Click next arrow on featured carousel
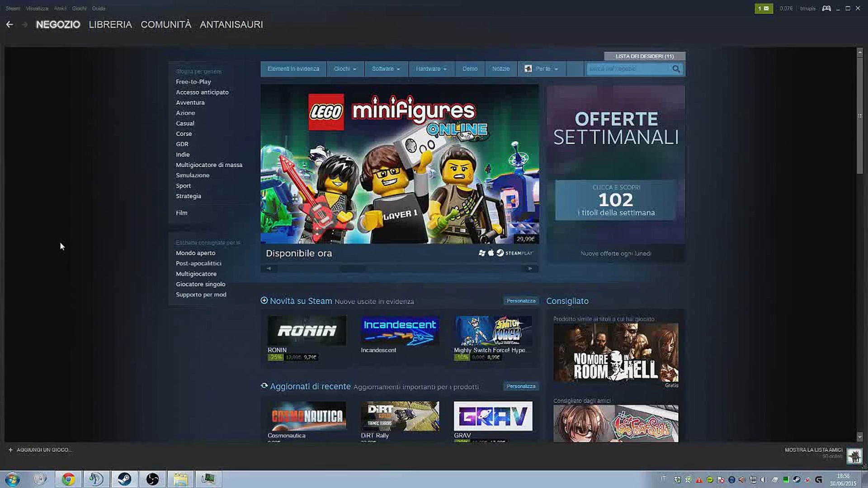The height and width of the screenshot is (488, 868). [530, 268]
